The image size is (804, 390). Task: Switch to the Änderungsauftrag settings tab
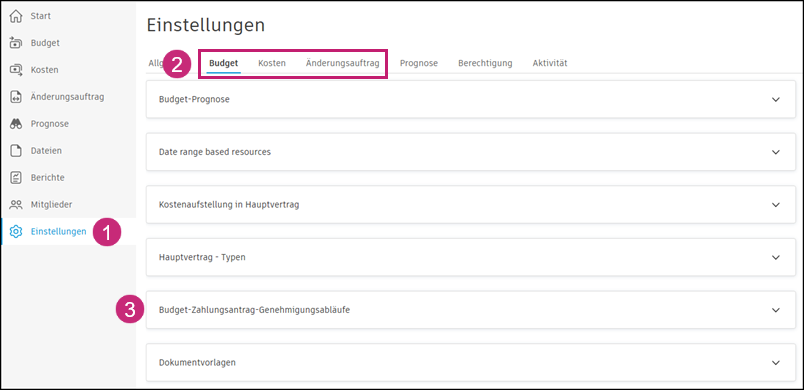(343, 63)
